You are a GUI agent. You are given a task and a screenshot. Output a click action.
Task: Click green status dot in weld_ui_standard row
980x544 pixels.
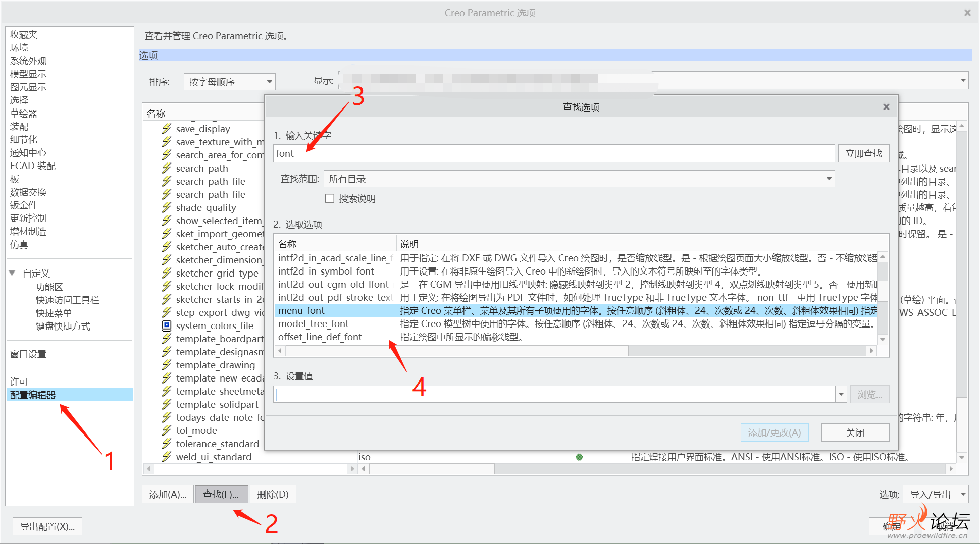click(579, 457)
